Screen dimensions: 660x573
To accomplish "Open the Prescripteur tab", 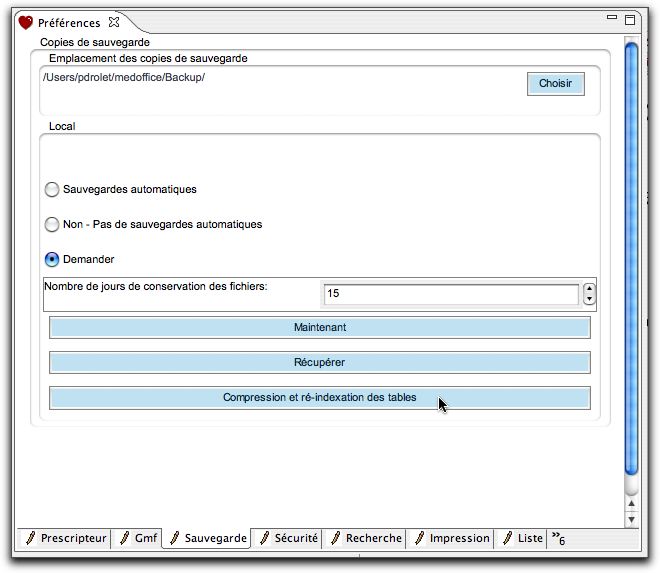I will click(x=64, y=538).
